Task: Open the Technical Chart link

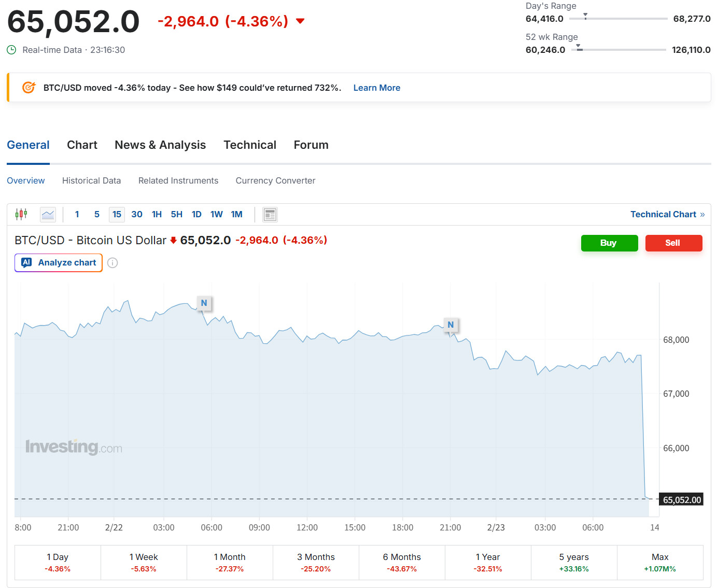Action: (668, 214)
